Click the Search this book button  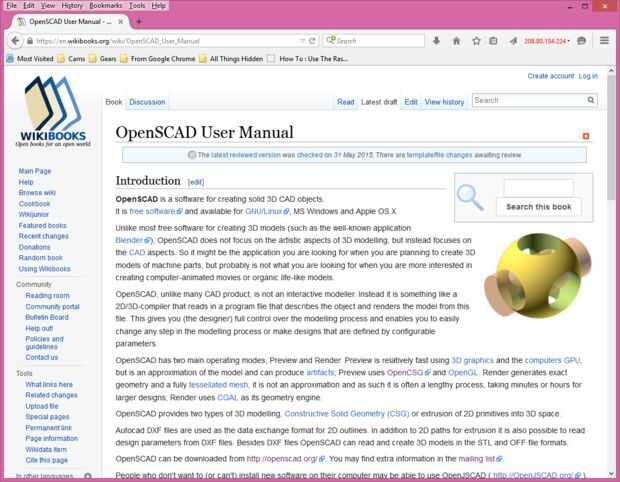(x=539, y=207)
